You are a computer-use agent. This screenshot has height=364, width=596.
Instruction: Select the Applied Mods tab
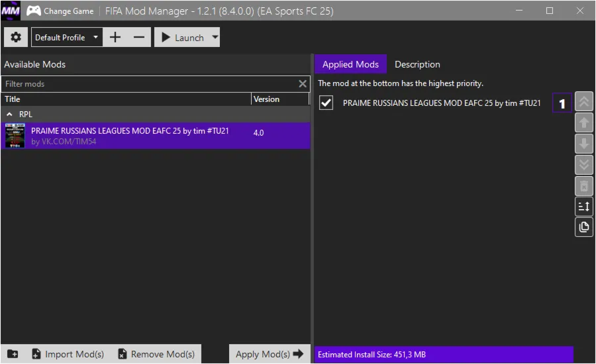[x=350, y=64]
